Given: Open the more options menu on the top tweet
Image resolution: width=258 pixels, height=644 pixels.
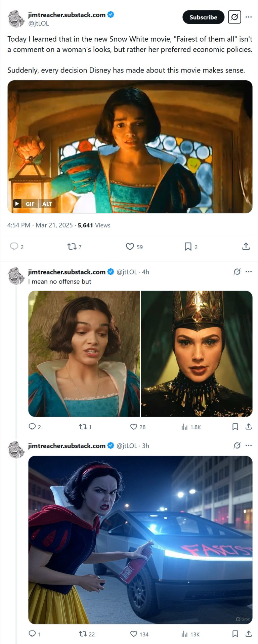Looking at the screenshot, I should (249, 17).
